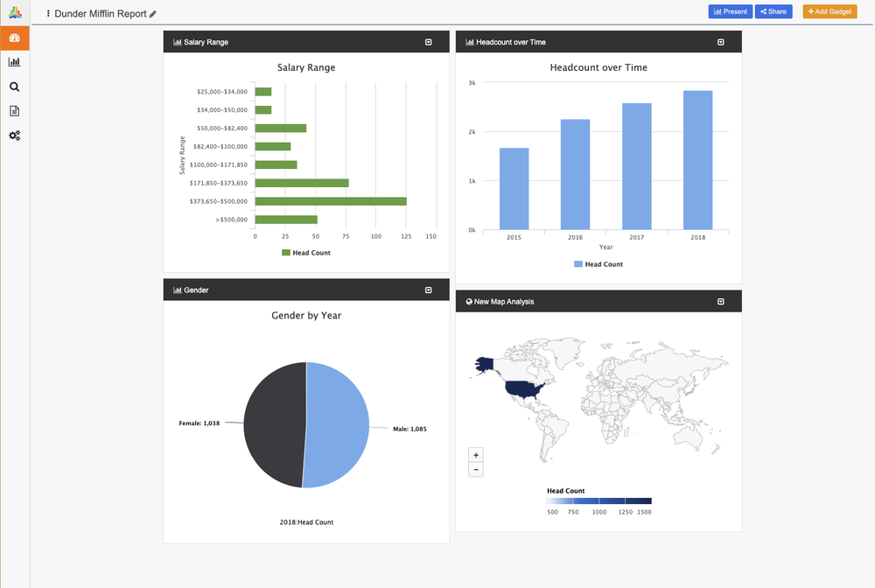Click the chart icon in the Headcount over Time header
This screenshot has width=875, height=588.
pos(470,42)
